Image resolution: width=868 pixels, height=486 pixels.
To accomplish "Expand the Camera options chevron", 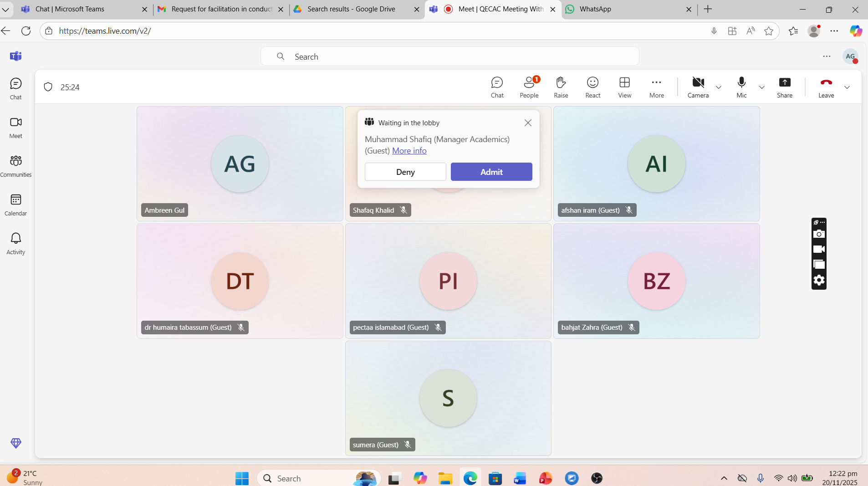I will (719, 87).
